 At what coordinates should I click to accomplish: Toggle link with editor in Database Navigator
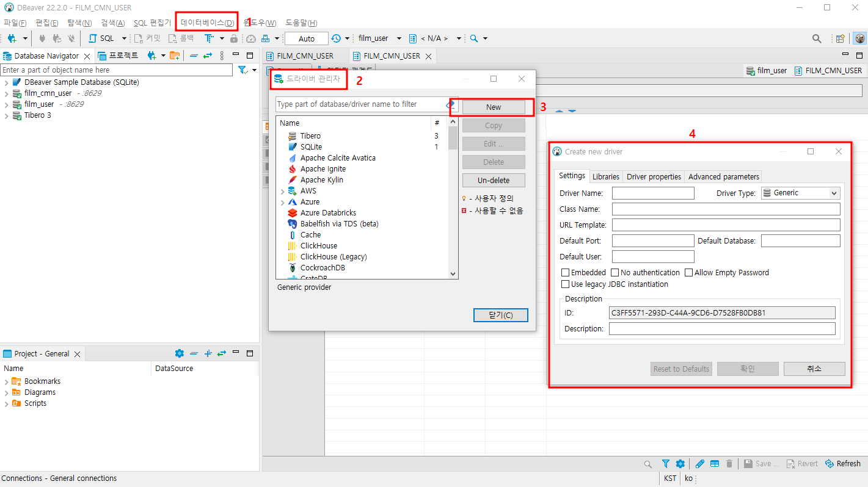click(208, 56)
